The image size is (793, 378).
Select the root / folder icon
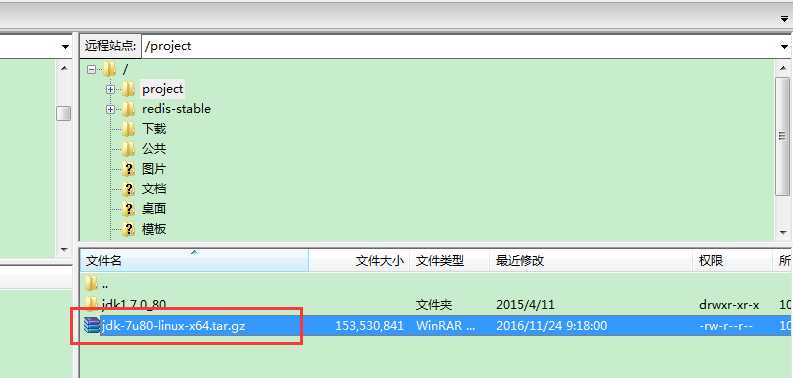(x=109, y=69)
